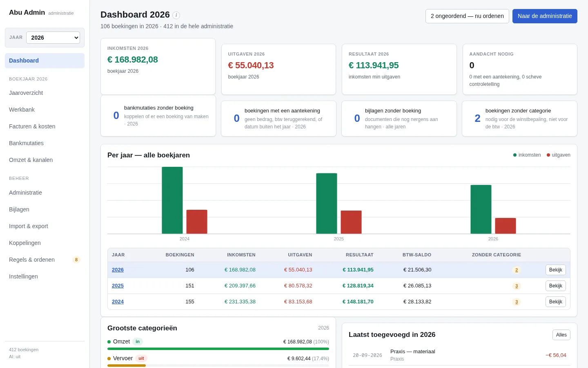Click the 2026 year link in the table
Viewport: 588px width, 368px height.
coord(118,270)
